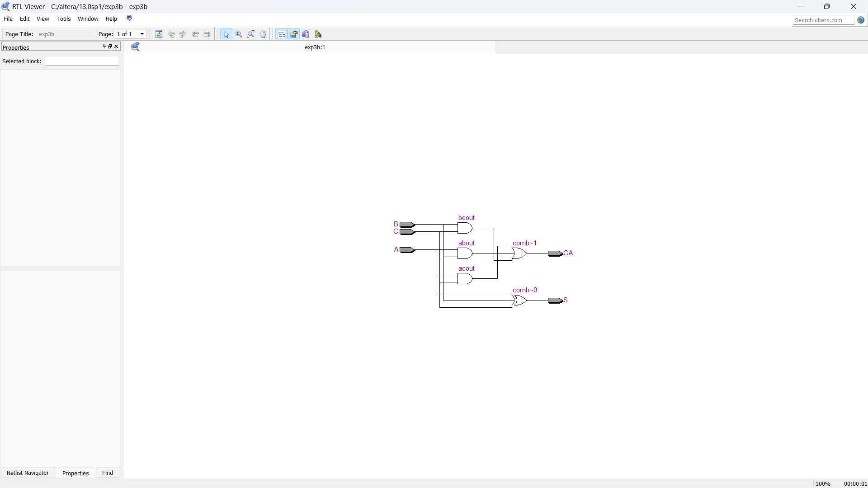Select the Zoom tool
The height and width of the screenshot is (488, 868).
pos(239,34)
